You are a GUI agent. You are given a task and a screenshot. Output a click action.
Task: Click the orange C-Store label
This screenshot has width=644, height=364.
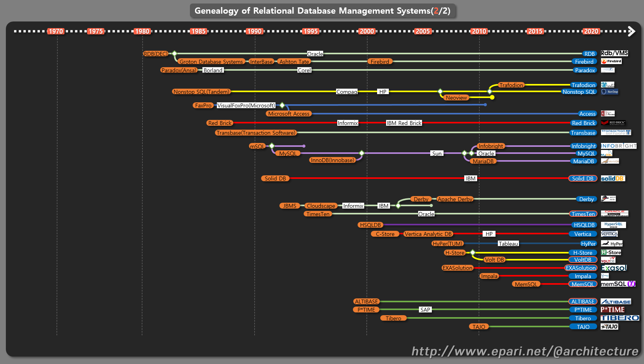point(385,234)
